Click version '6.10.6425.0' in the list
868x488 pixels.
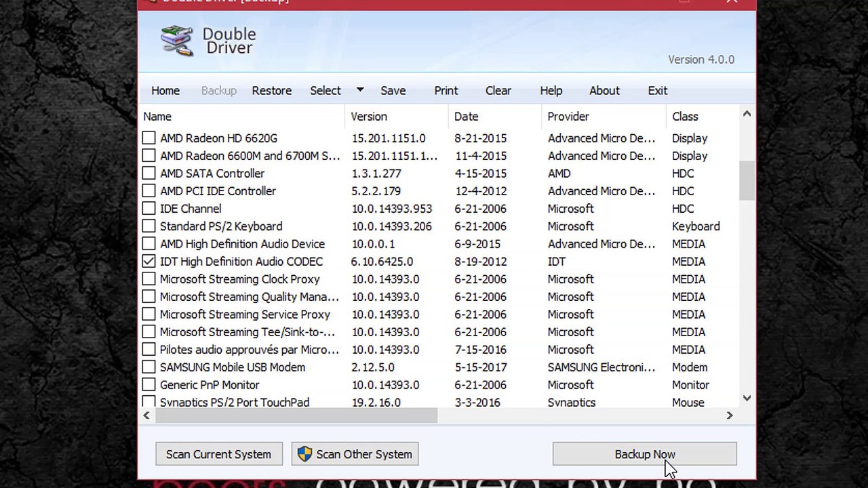click(x=382, y=262)
